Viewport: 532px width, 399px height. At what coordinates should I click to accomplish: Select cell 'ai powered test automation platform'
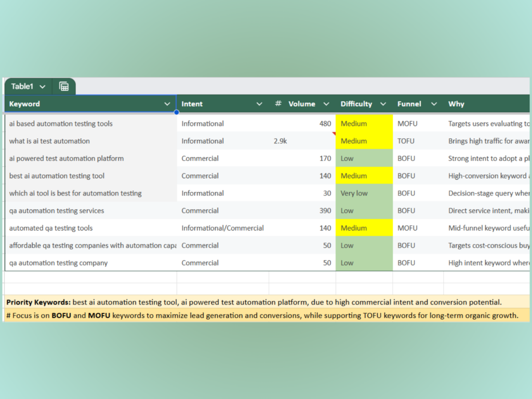point(91,158)
